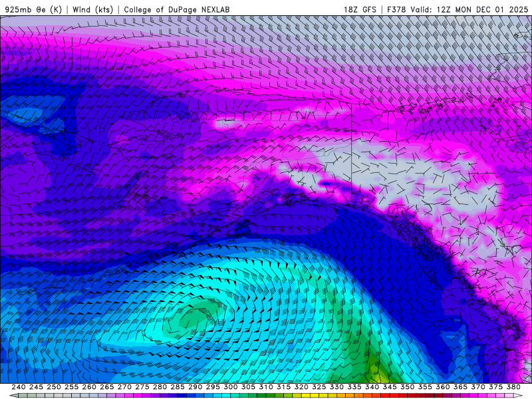
Task: Click the "12Z MON DEC 01 2025" valid time
Action: pyautogui.click(x=482, y=9)
